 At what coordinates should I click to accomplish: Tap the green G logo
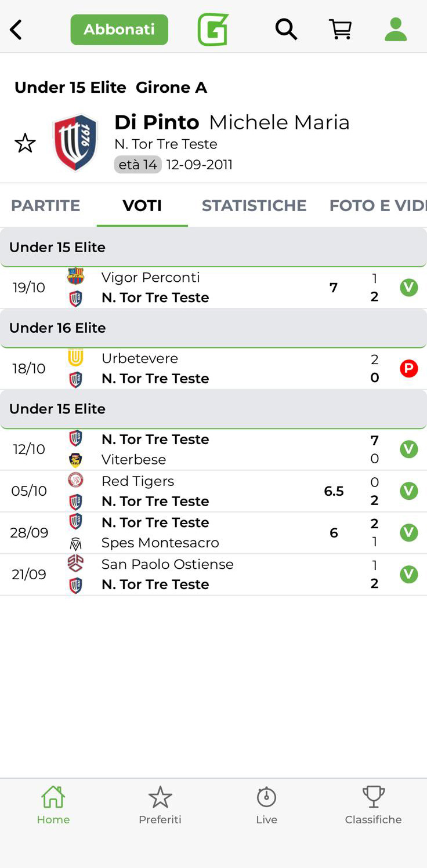point(213,30)
